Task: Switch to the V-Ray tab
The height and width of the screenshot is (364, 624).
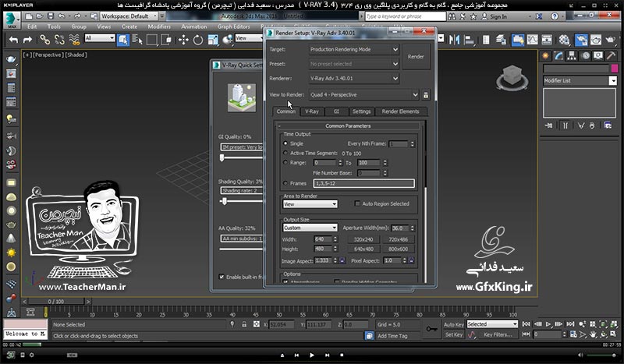Action: click(x=311, y=111)
